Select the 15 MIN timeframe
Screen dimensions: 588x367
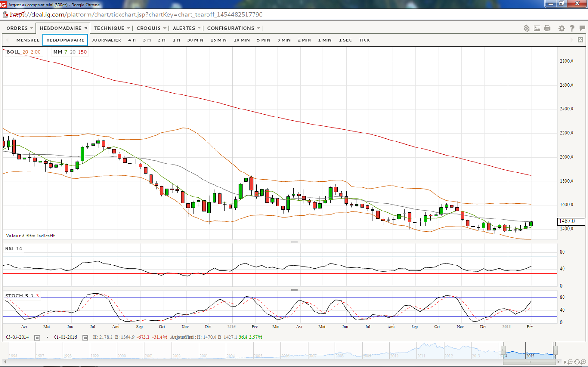219,40
